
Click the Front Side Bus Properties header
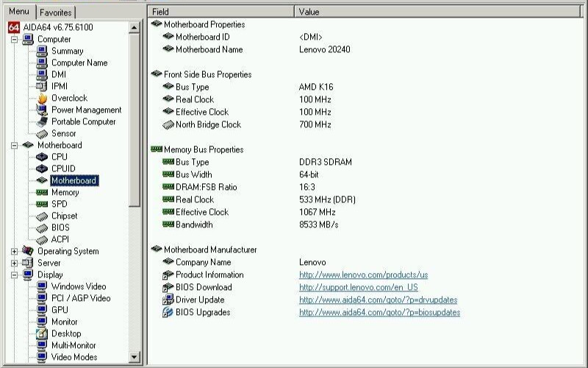207,74
